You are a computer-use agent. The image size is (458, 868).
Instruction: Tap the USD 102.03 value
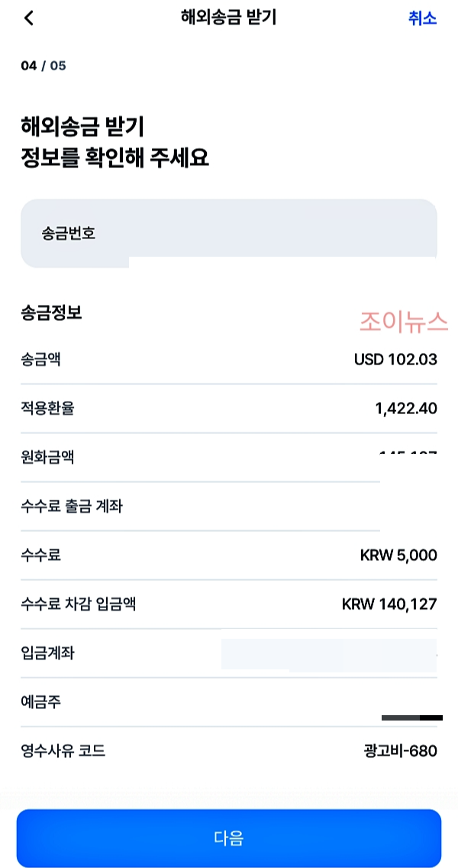click(x=395, y=360)
